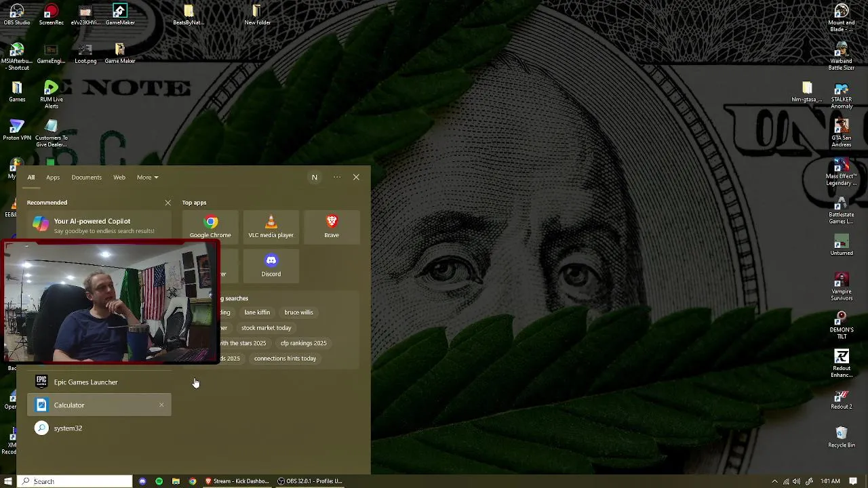
Task: Select the GameMaker desktop icon in the top row
Action: [x=120, y=15]
